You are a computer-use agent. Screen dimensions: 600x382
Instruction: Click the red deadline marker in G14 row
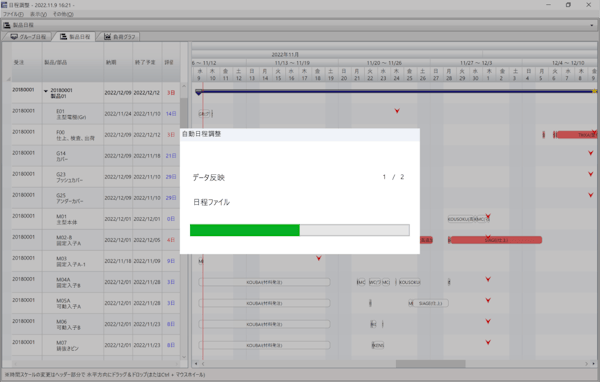point(591,153)
